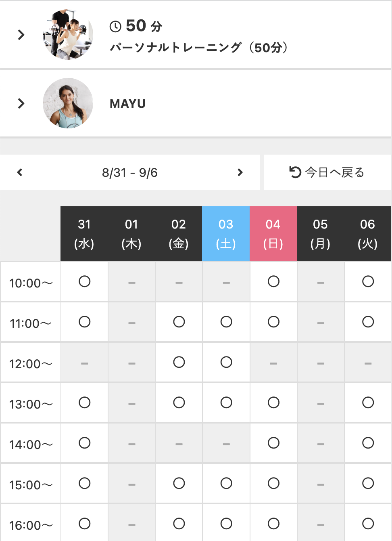Go to next week arrow
Viewport: 392px width, 541px height.
click(240, 173)
